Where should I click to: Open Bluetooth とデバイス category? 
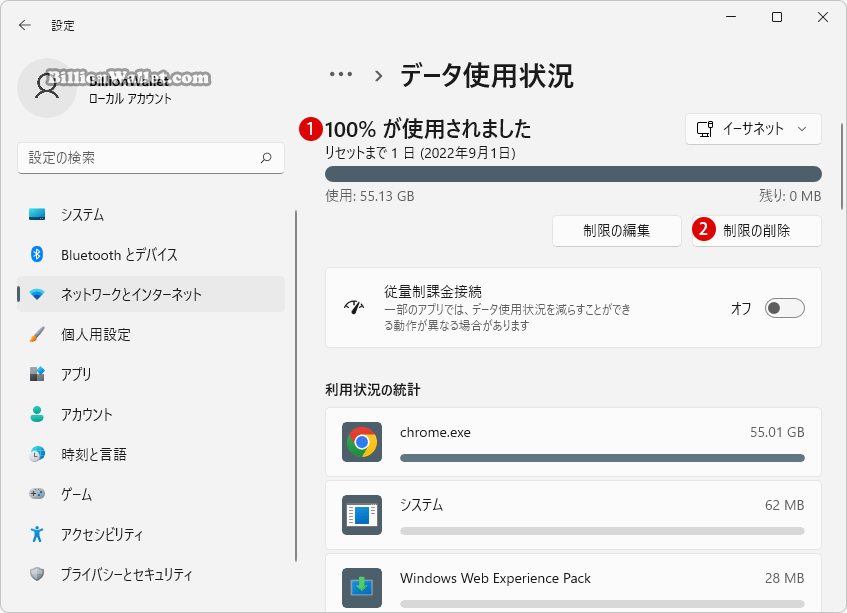pyautogui.click(x=151, y=254)
